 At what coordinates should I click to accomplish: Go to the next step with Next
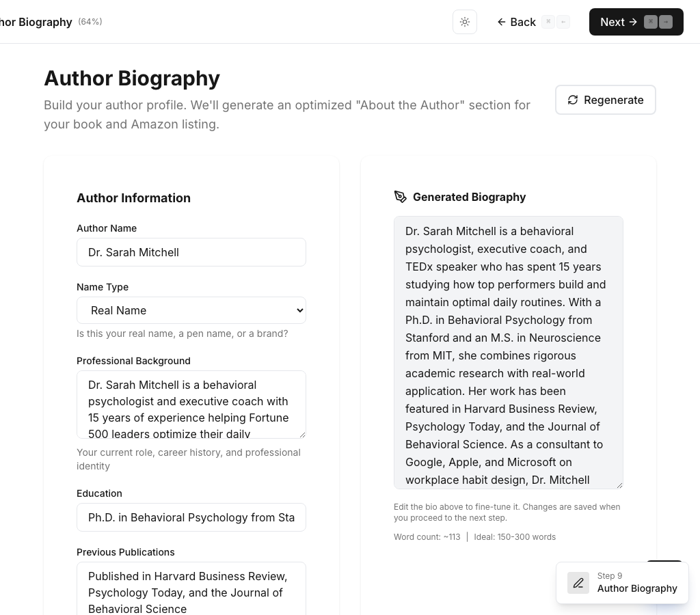618,22
